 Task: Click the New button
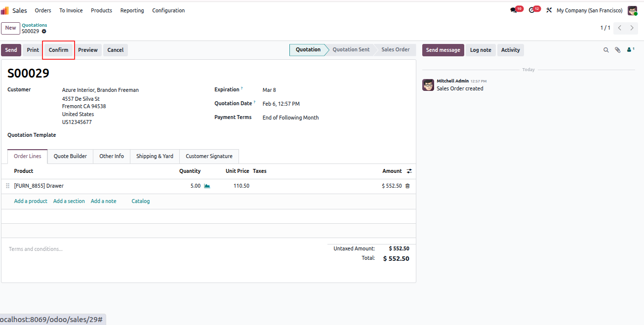[x=11, y=28]
